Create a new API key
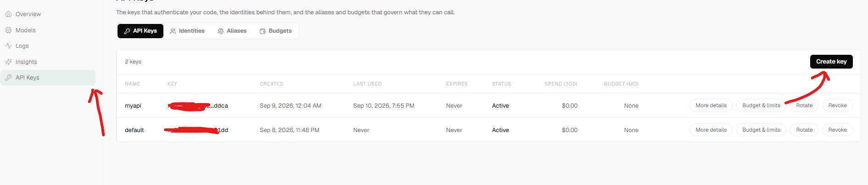868x185 pixels. pos(831,62)
